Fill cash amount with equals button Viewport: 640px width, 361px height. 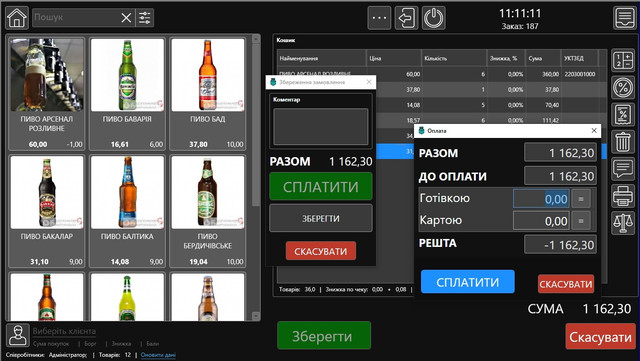[581, 199]
